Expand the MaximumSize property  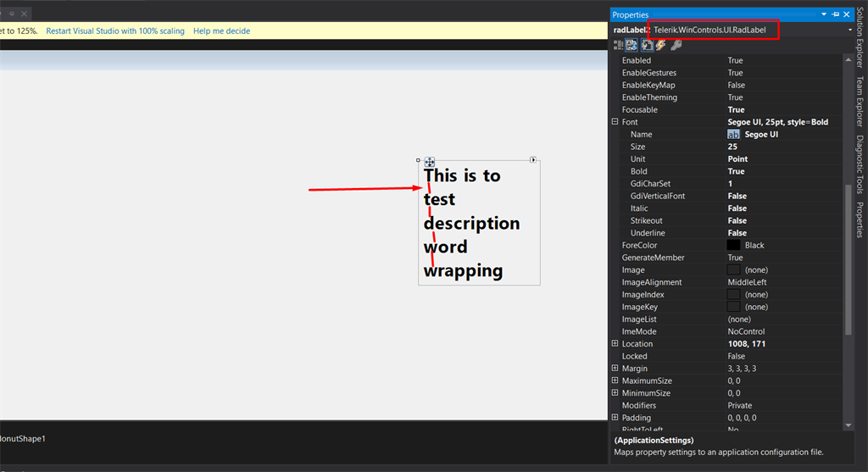(615, 380)
